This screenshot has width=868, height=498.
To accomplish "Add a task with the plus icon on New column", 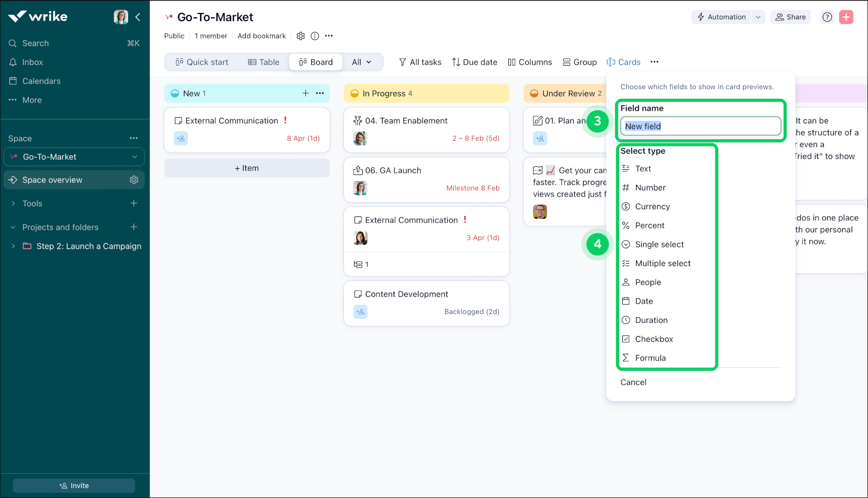I will pos(306,93).
